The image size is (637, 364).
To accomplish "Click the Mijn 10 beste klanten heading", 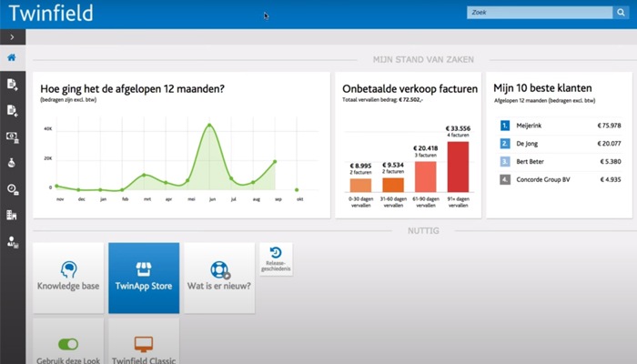I will [542, 88].
